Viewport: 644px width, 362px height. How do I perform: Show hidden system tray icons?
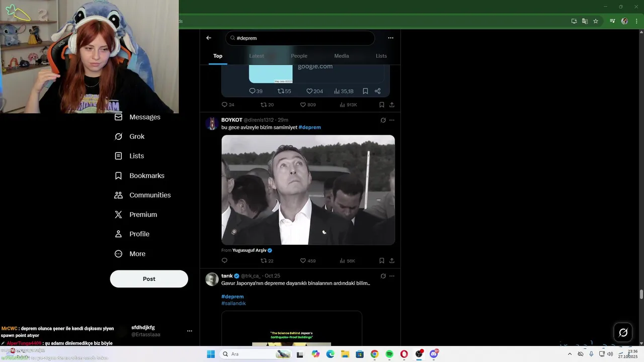570,354
